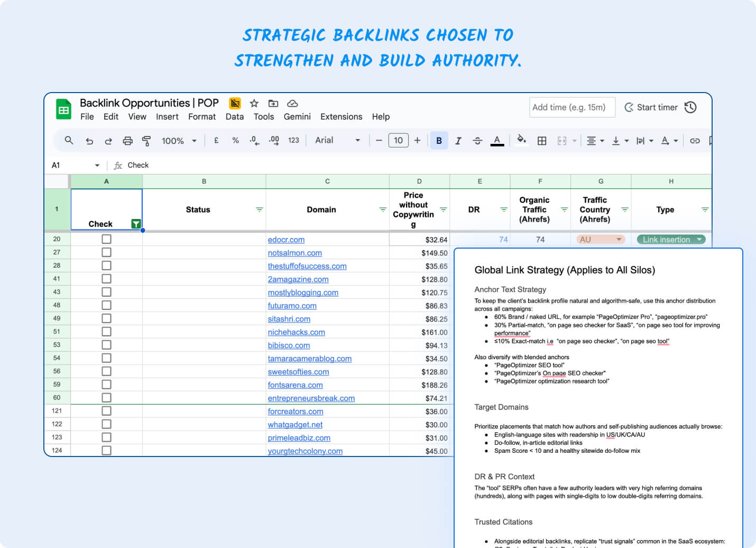Open the zoom 100% dropdown
This screenshot has width=756, height=548.
coord(179,141)
